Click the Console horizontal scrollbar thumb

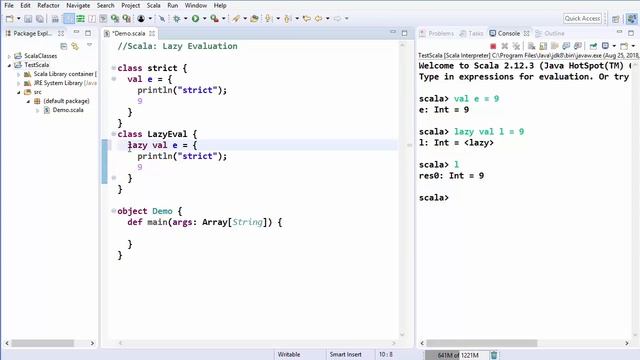tap(482, 343)
